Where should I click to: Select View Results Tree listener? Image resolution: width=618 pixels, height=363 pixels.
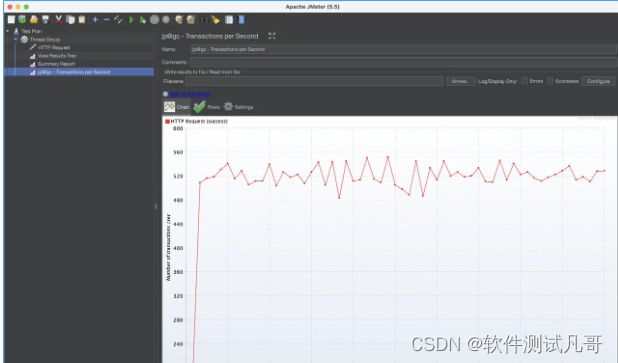point(57,56)
